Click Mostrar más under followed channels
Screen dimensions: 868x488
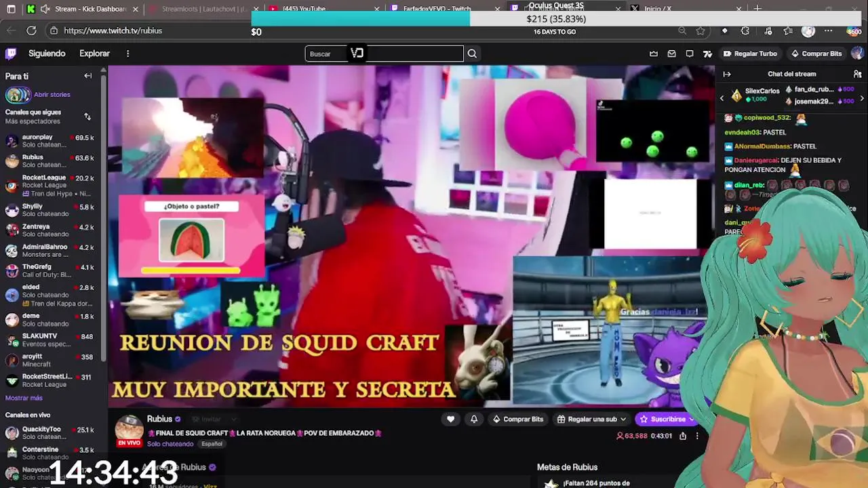pyautogui.click(x=24, y=399)
